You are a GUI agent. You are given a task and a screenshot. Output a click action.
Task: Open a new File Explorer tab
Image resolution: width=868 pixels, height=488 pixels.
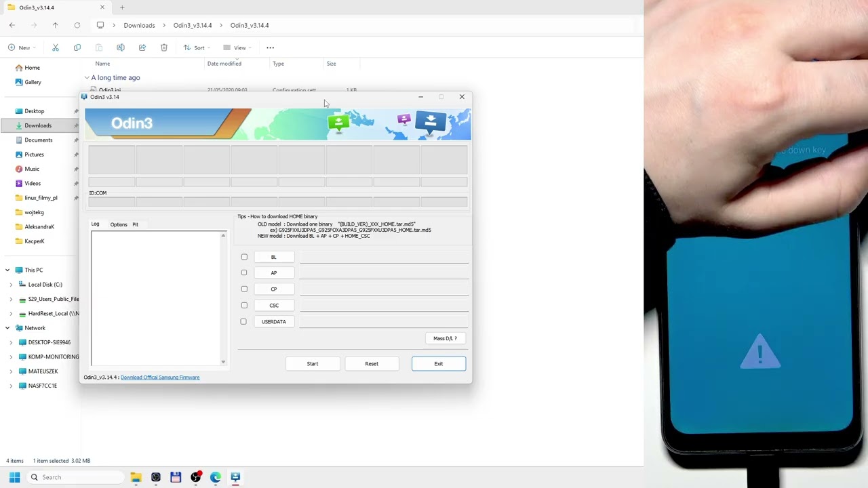(x=122, y=7)
